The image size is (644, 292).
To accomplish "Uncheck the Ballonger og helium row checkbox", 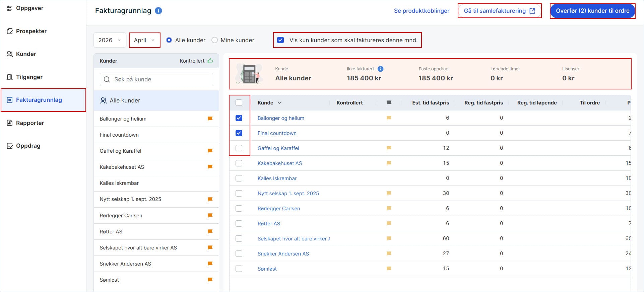I will [x=239, y=118].
